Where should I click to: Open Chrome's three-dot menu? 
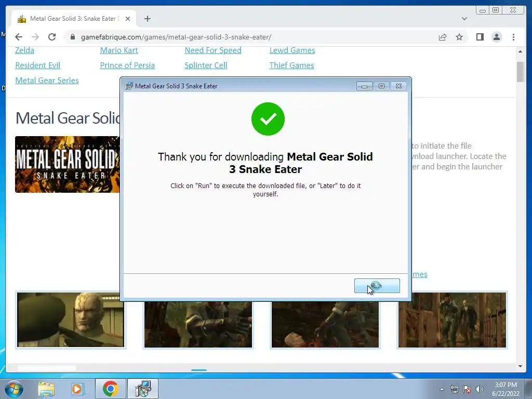coord(513,37)
